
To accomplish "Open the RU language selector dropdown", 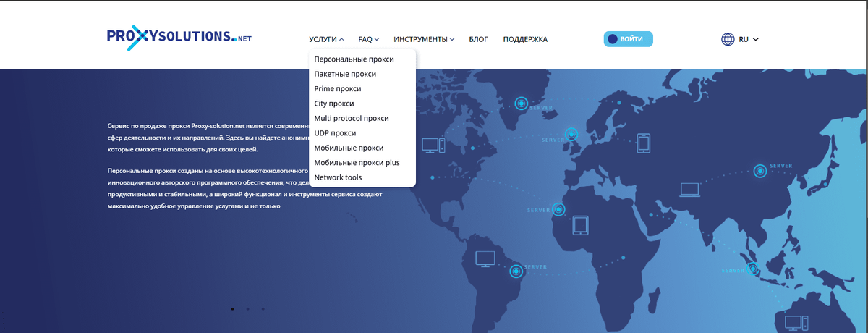I will pos(748,39).
